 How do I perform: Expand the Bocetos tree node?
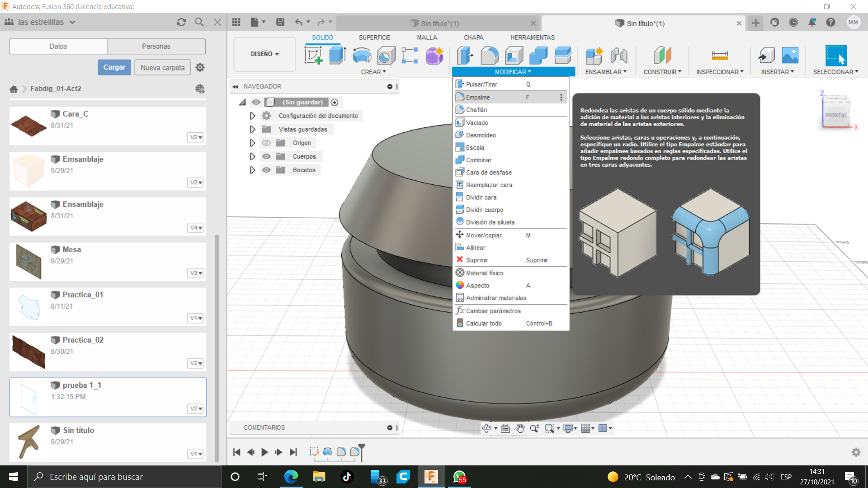click(252, 170)
